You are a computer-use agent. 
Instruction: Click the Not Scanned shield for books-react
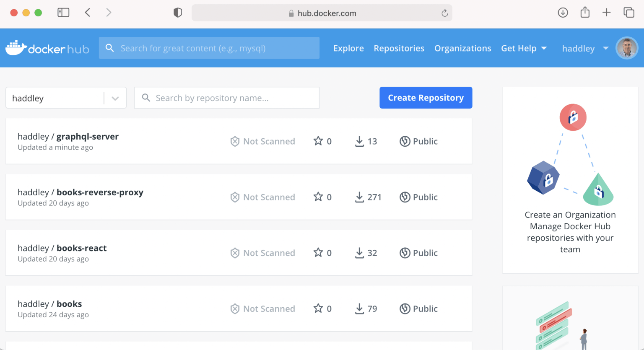(x=235, y=253)
